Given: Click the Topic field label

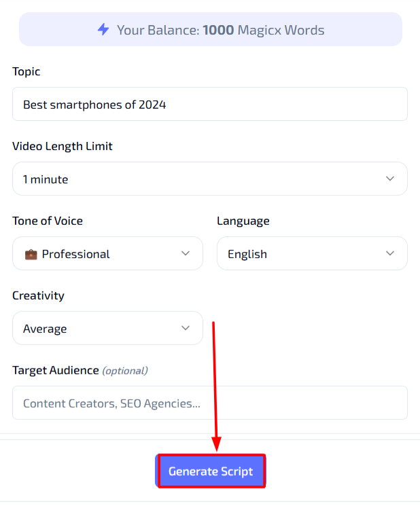Looking at the screenshot, I should tap(27, 71).
